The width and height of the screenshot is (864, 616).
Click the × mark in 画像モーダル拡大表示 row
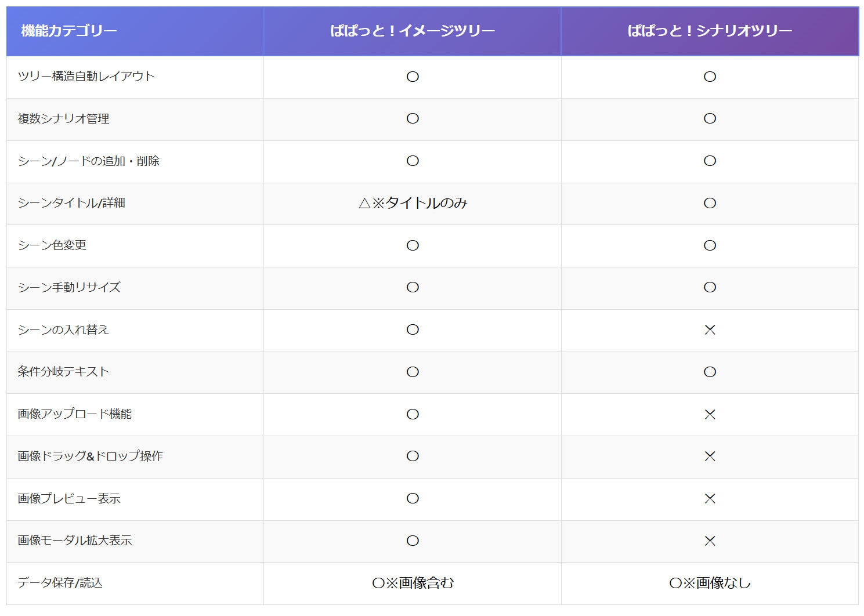[709, 541]
